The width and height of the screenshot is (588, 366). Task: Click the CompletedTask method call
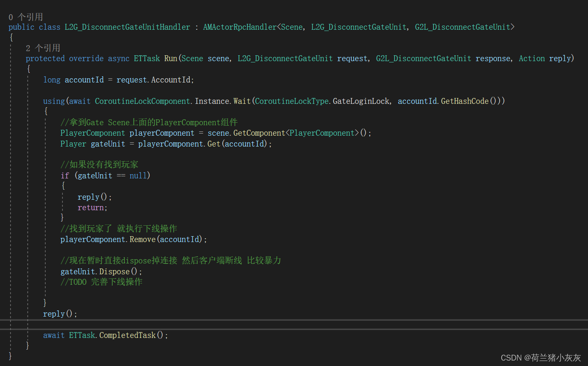127,335
